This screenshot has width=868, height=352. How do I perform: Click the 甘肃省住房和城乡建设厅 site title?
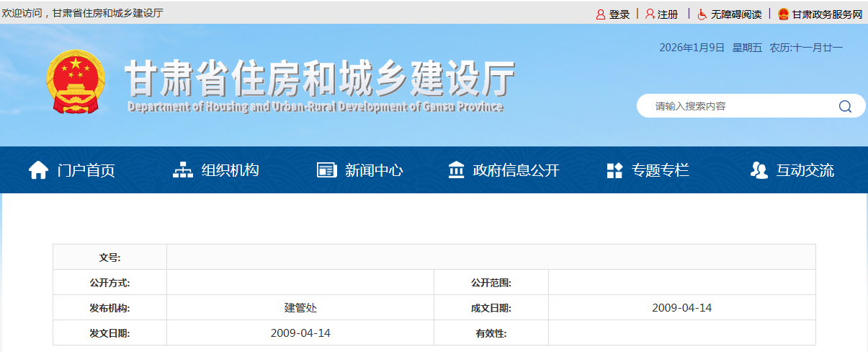(x=320, y=78)
